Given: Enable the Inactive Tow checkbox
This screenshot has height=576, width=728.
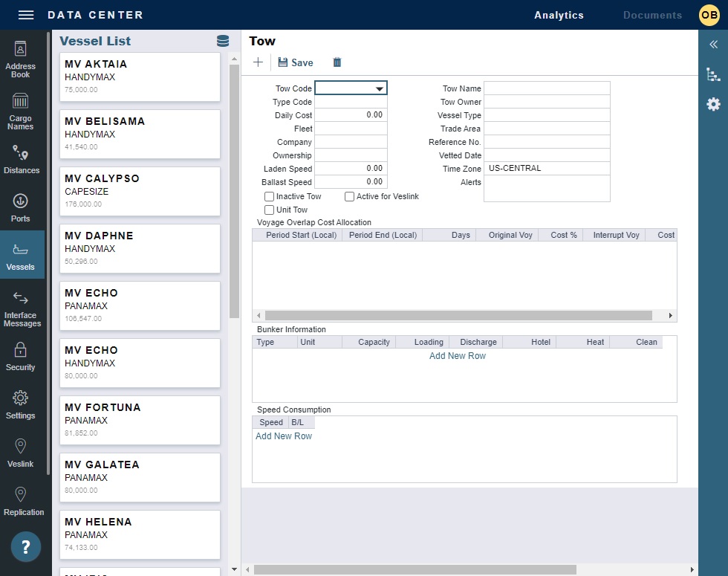Looking at the screenshot, I should [270, 196].
